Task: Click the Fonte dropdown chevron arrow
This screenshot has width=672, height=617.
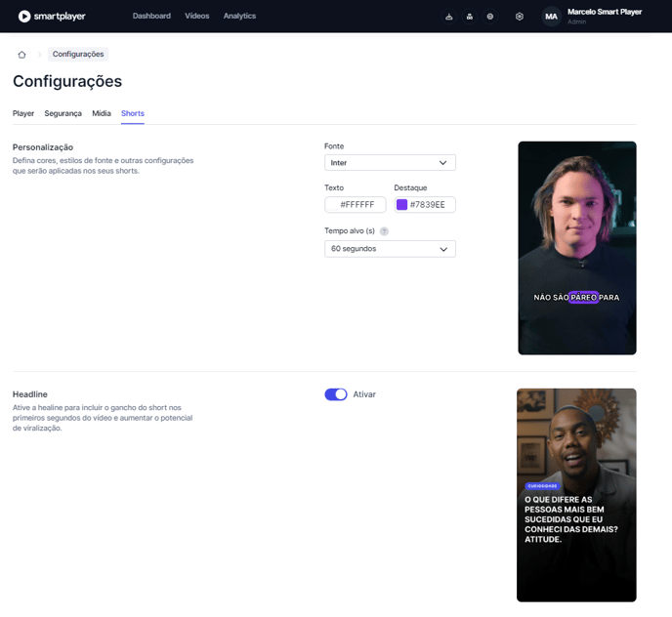Action: (442, 163)
